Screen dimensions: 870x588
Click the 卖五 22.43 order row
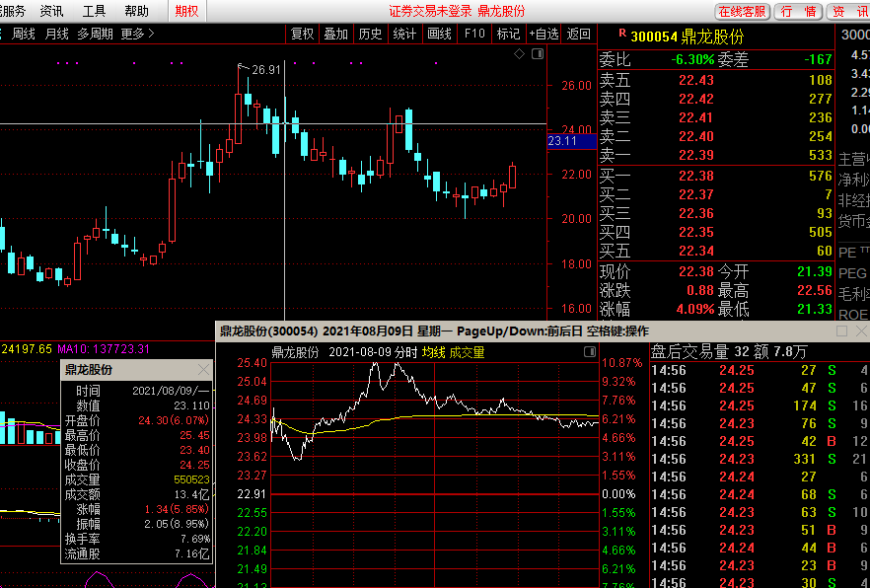715,81
